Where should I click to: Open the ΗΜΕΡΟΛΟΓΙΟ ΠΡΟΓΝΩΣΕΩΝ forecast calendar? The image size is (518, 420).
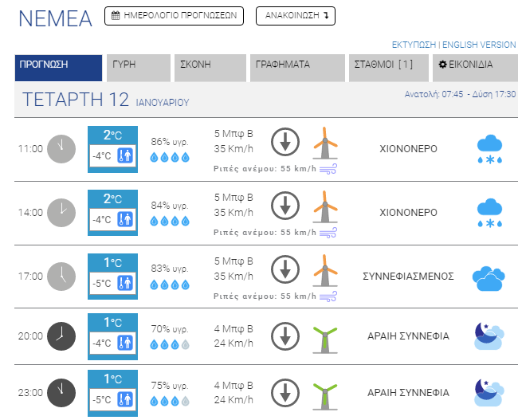pos(173,16)
